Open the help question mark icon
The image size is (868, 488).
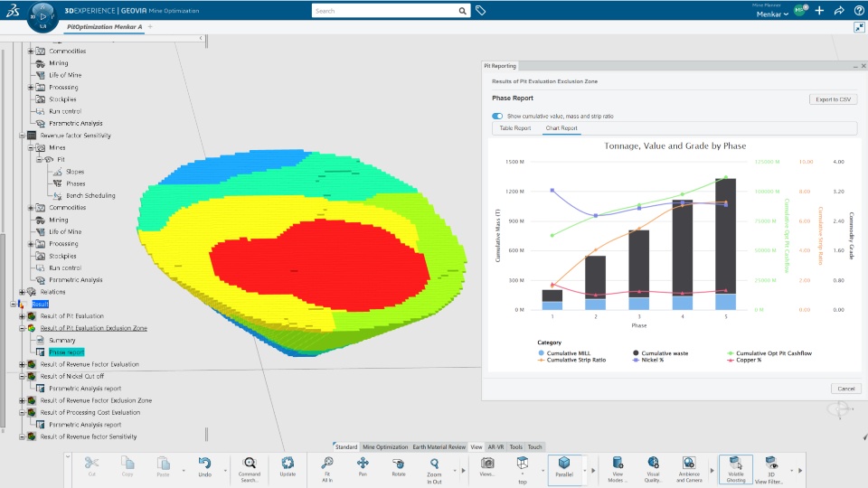click(x=859, y=11)
